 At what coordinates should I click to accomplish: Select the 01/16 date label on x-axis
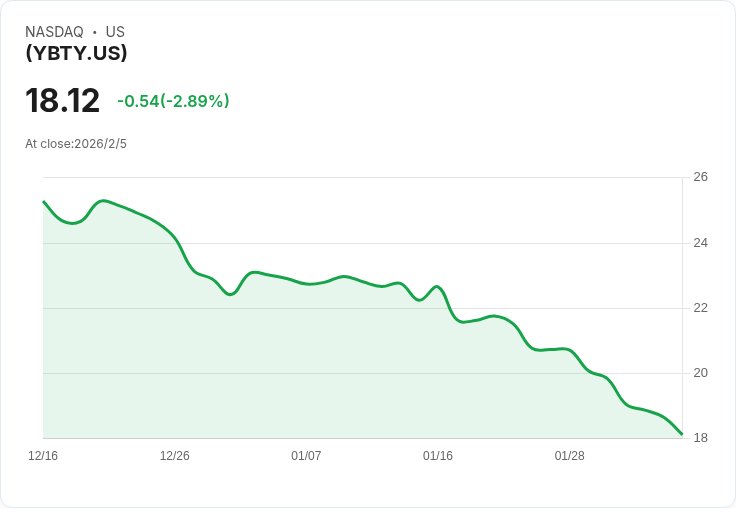click(x=438, y=456)
